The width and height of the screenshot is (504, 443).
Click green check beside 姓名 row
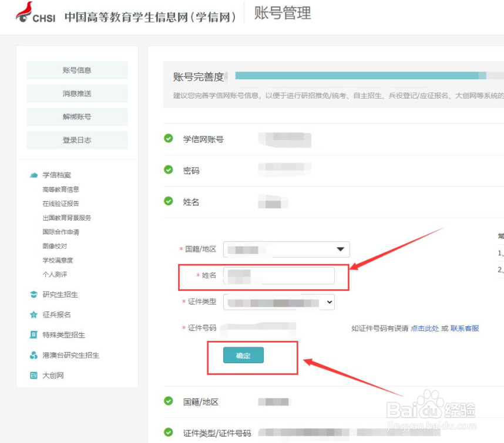(169, 201)
